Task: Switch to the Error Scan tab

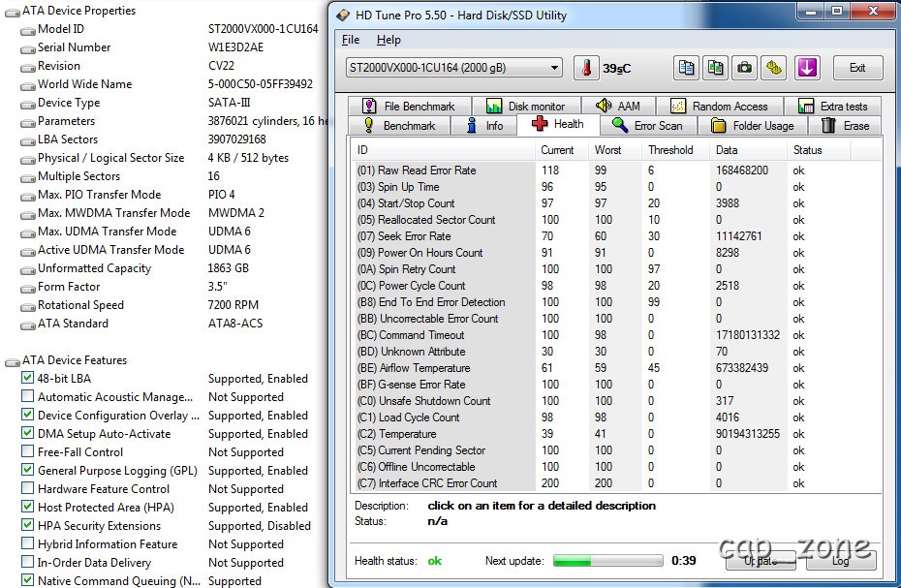Action: (x=648, y=125)
